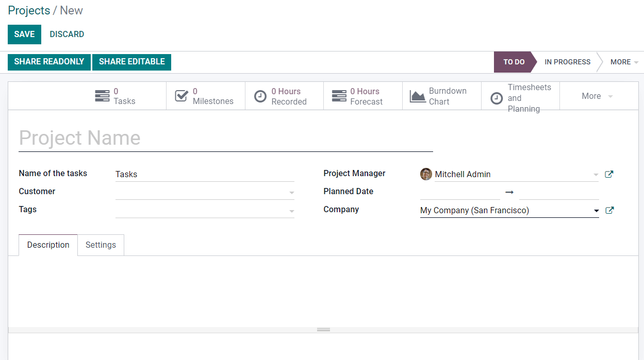644x360 pixels.
Task: Open Project Manager external link icon
Action: click(609, 174)
